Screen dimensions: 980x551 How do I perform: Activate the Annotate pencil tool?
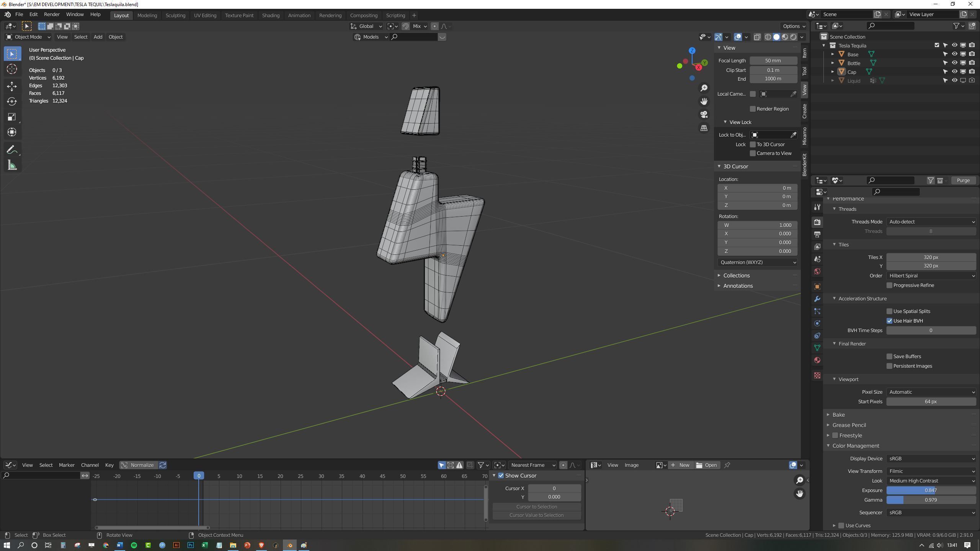(11, 150)
